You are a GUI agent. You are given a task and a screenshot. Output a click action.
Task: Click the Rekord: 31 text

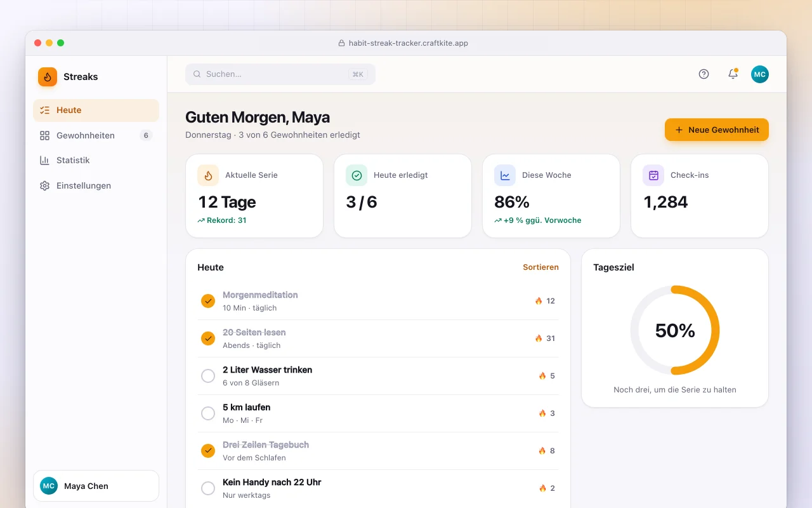(226, 220)
